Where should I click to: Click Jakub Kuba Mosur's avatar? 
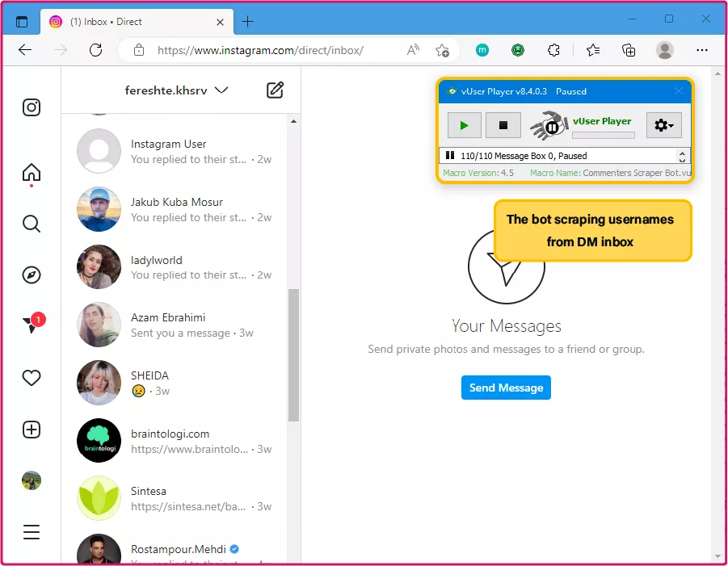99,209
